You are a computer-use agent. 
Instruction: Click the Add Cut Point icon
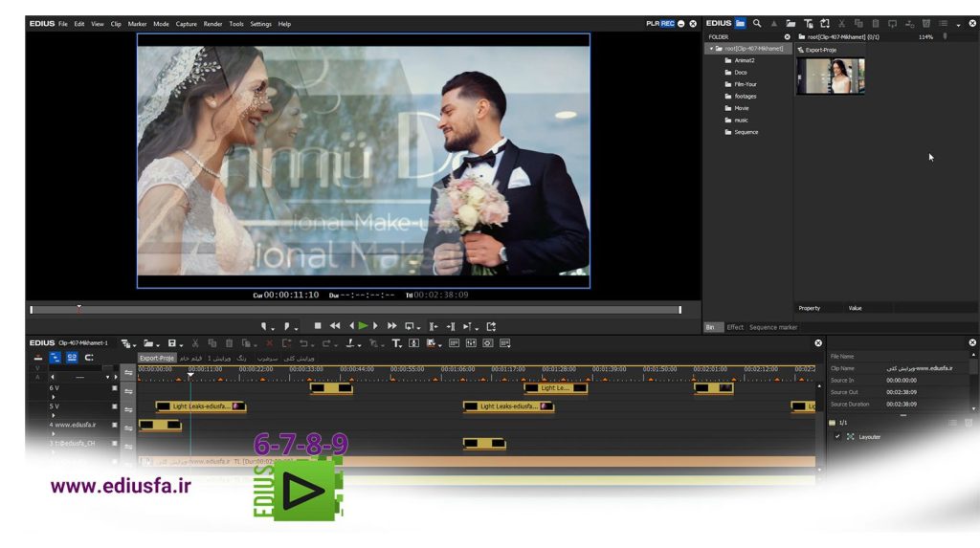[352, 343]
